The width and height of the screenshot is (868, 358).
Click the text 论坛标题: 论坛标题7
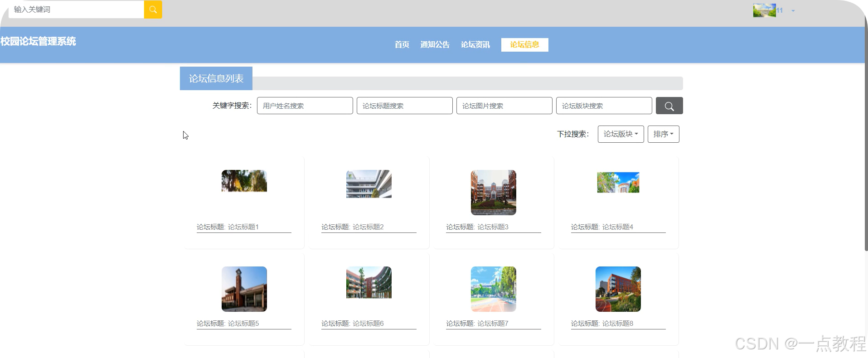[477, 324]
